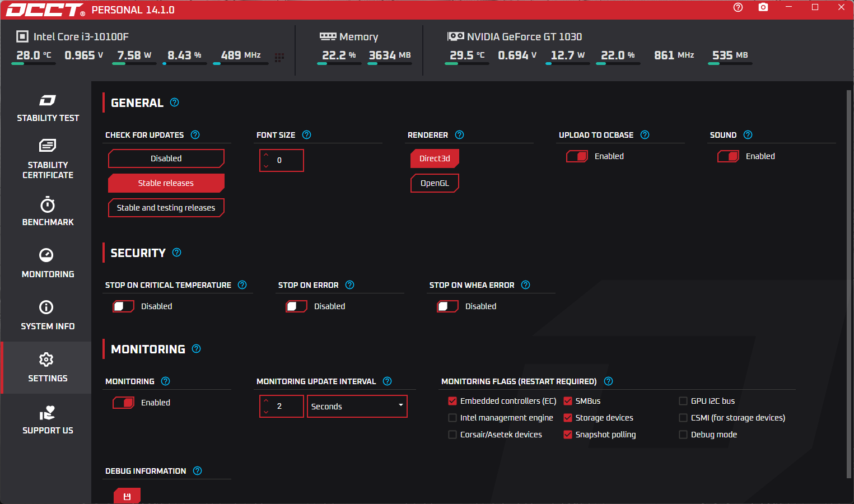Uncheck the Snapshot polling checkbox
854x504 pixels.
tap(568, 435)
